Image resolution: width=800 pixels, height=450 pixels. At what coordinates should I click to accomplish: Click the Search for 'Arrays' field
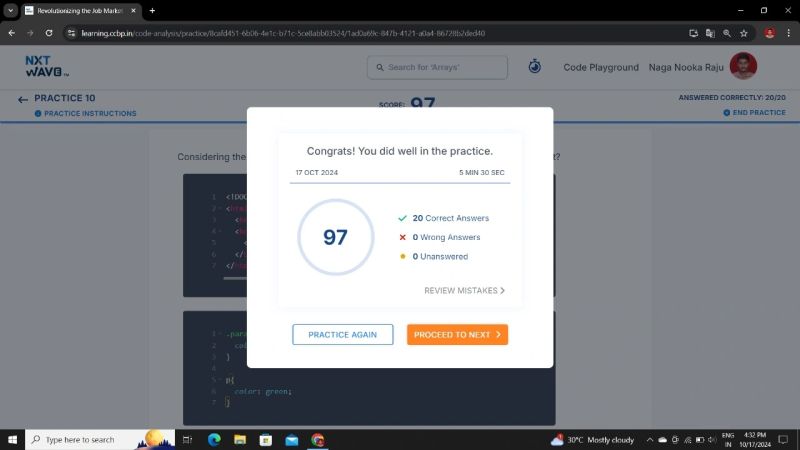pyautogui.click(x=437, y=67)
